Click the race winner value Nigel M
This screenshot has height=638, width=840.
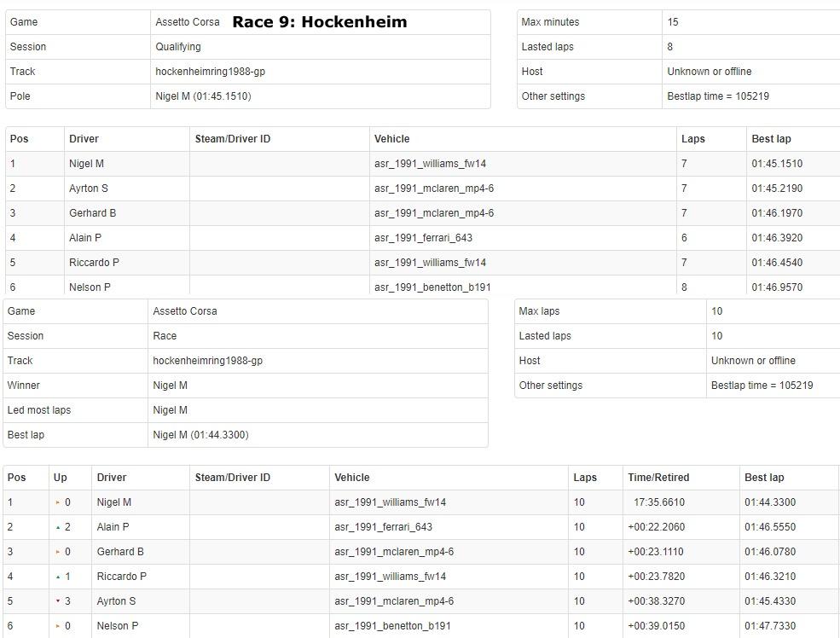[170, 386]
